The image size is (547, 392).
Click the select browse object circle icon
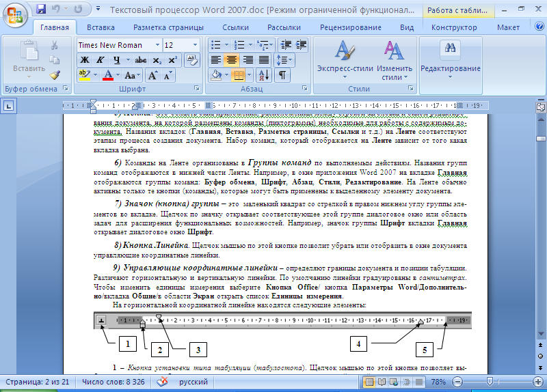pos(540,356)
